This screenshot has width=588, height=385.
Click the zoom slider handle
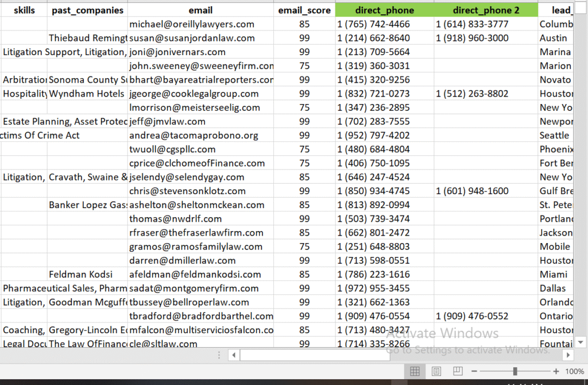tap(515, 372)
